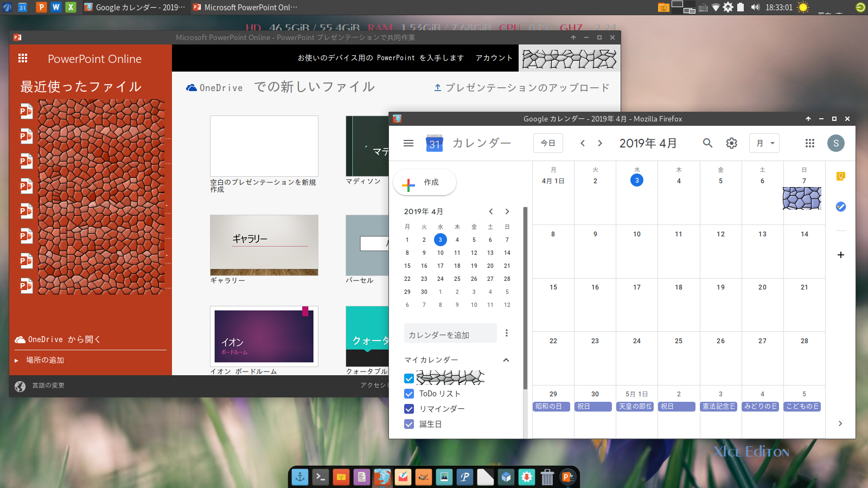Click 言語の変更 in PowerPoint footer
Viewport: 868px width, 488px height.
tap(48, 386)
